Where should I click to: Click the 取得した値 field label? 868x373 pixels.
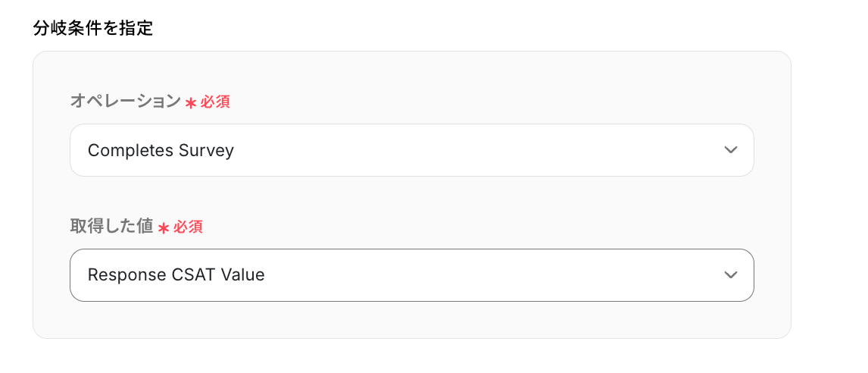pos(111,226)
